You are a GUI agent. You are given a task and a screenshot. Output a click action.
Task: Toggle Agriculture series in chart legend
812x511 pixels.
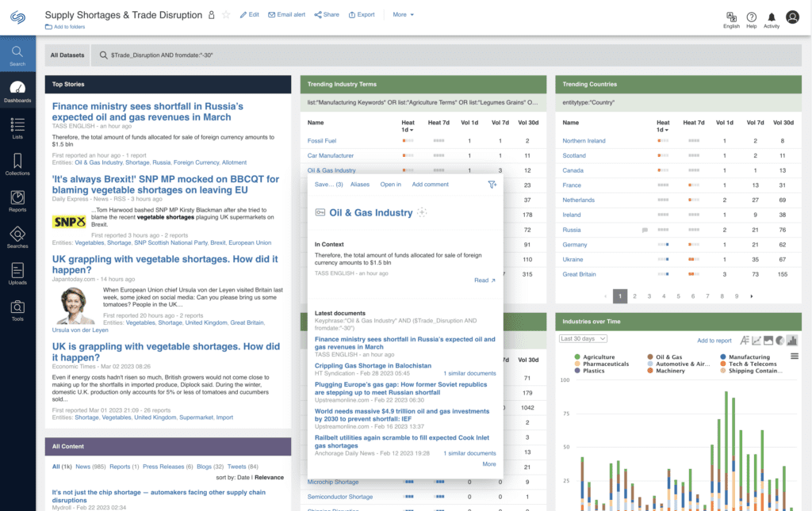tap(595, 357)
